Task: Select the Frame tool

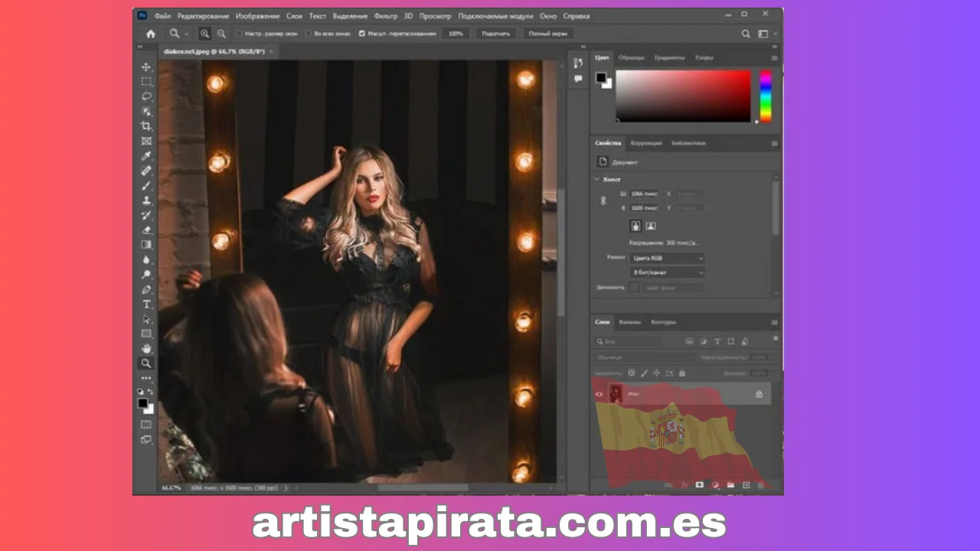Action: click(146, 141)
